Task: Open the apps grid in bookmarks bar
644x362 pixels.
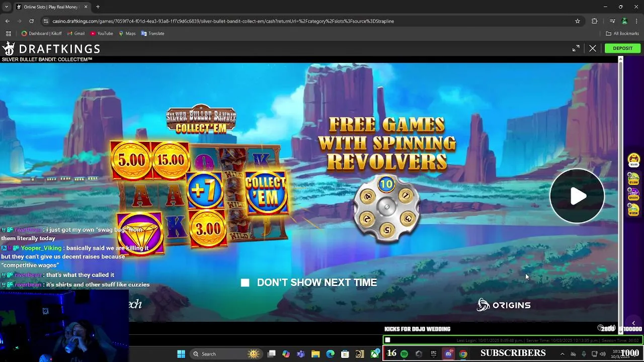Action: tap(9, 34)
